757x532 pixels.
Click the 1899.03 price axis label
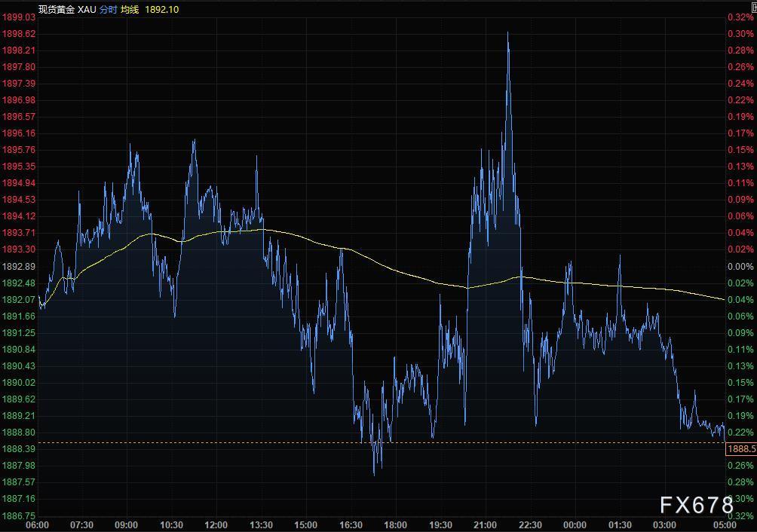pos(19,17)
